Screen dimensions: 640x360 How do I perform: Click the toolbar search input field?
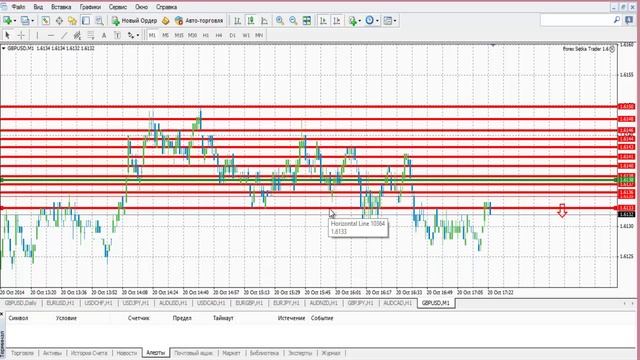576,20
